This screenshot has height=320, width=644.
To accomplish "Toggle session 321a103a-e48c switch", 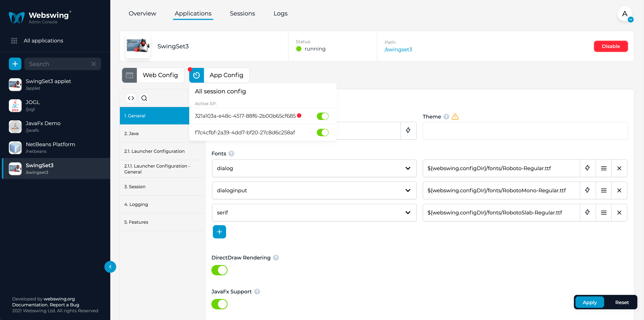I will [x=323, y=116].
